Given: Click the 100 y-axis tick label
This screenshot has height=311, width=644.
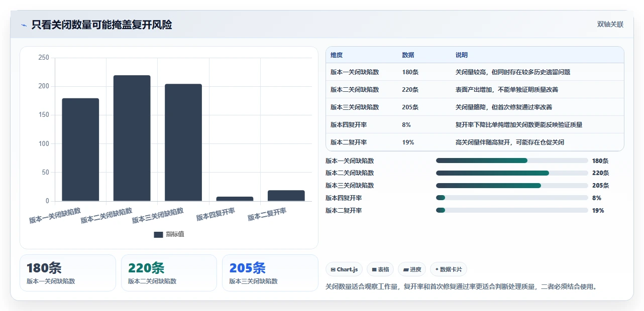Looking at the screenshot, I should (x=44, y=143).
